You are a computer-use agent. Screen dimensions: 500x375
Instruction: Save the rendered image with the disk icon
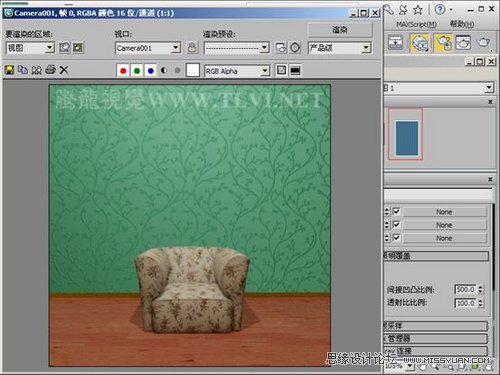point(9,70)
